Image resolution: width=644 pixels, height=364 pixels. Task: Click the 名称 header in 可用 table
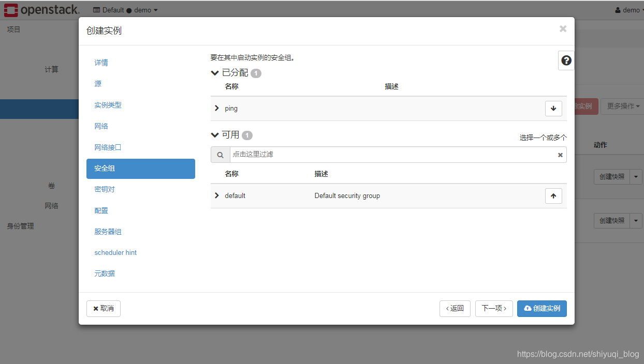(x=231, y=174)
